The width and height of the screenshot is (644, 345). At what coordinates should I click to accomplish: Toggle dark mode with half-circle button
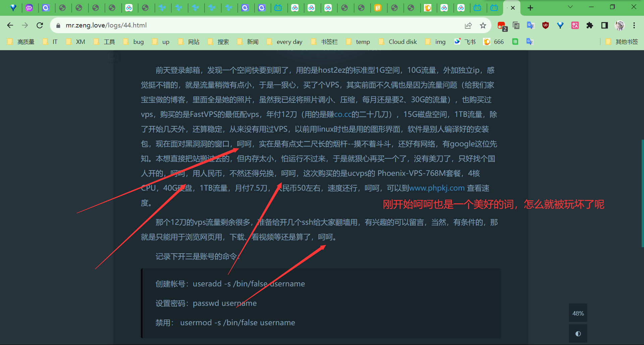click(x=578, y=334)
